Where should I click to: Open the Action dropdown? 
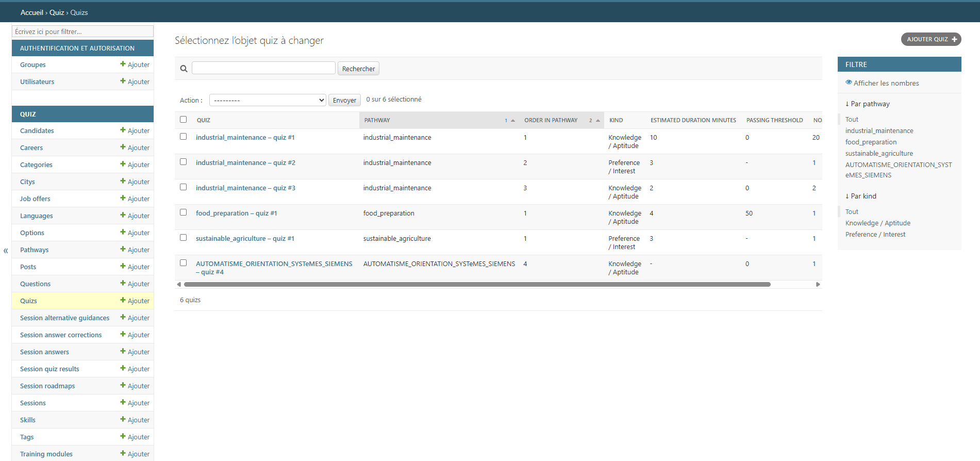(x=268, y=100)
